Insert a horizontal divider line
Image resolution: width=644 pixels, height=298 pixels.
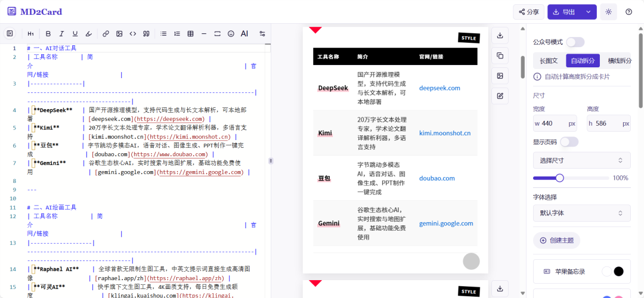tap(204, 33)
